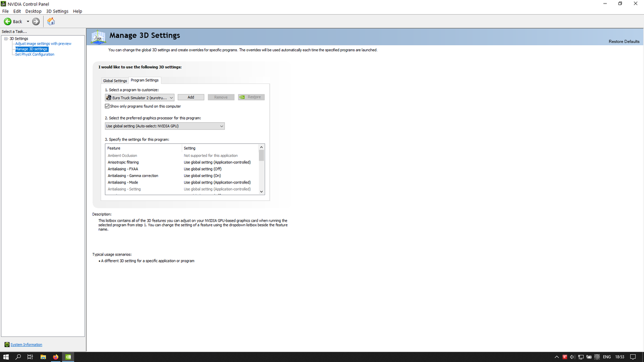Open the System Information link

(x=26, y=344)
